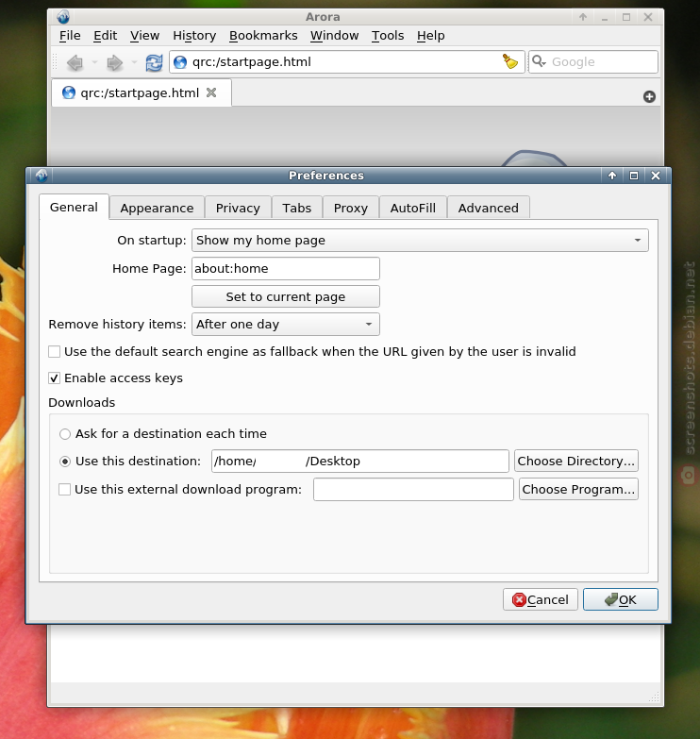
Task: Switch to the Privacy tab
Action: pyautogui.click(x=238, y=208)
